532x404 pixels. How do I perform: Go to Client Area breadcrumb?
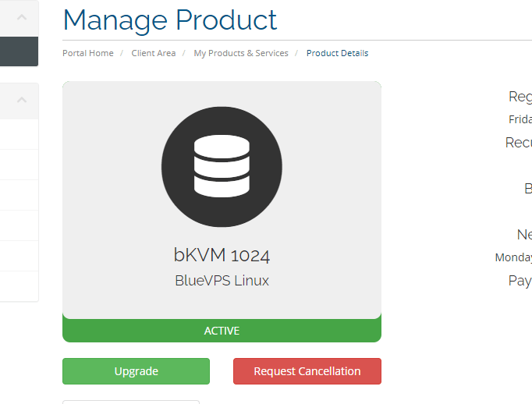point(154,53)
